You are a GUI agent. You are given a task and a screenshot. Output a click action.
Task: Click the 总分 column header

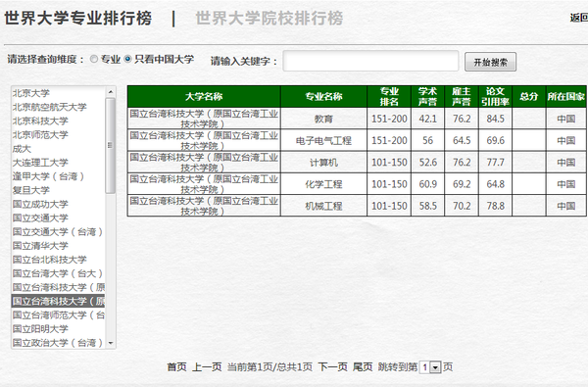(529, 97)
